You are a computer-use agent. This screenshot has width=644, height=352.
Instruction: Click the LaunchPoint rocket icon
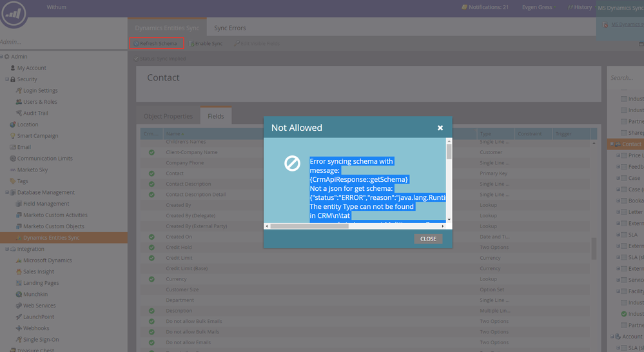point(19,317)
